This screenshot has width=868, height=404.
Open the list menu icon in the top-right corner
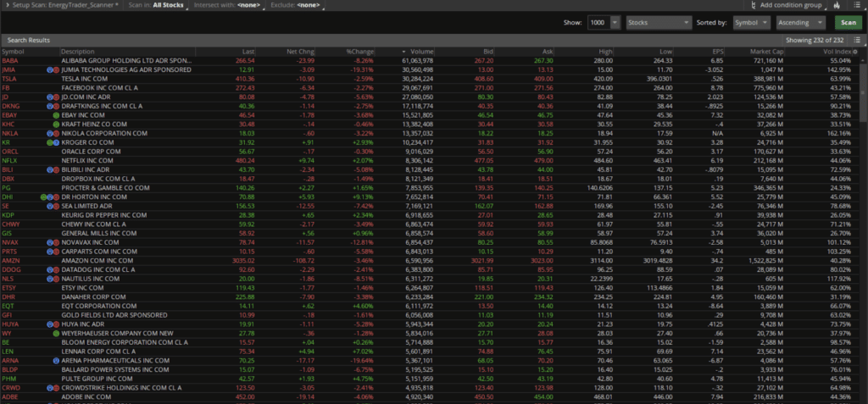point(856,5)
